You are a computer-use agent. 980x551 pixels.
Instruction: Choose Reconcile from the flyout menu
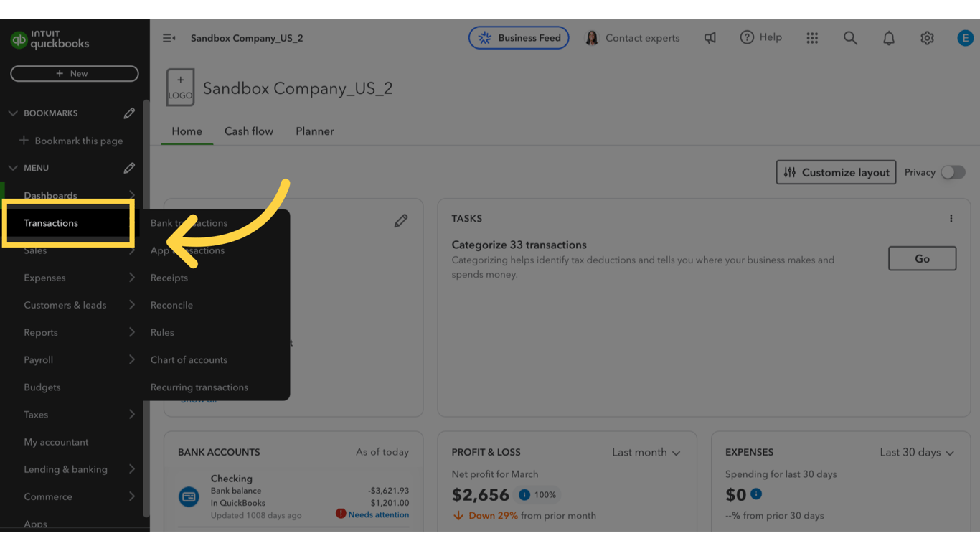[x=171, y=305]
